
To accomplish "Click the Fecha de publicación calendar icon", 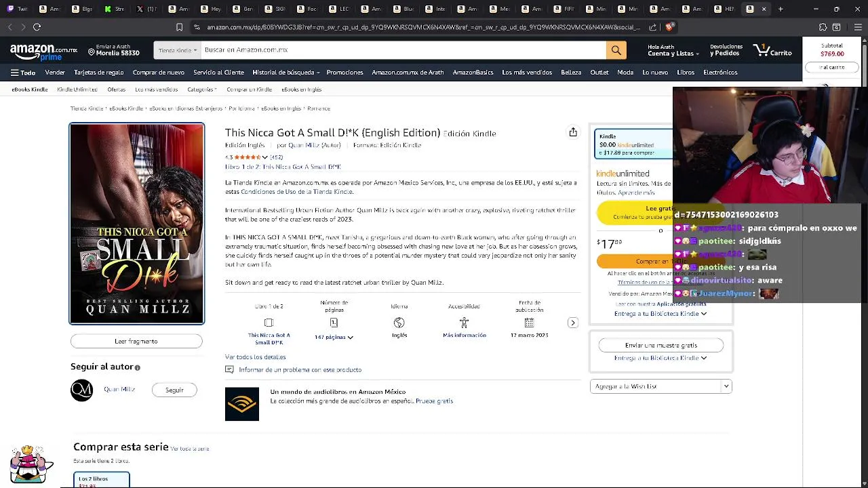I will click(x=529, y=323).
